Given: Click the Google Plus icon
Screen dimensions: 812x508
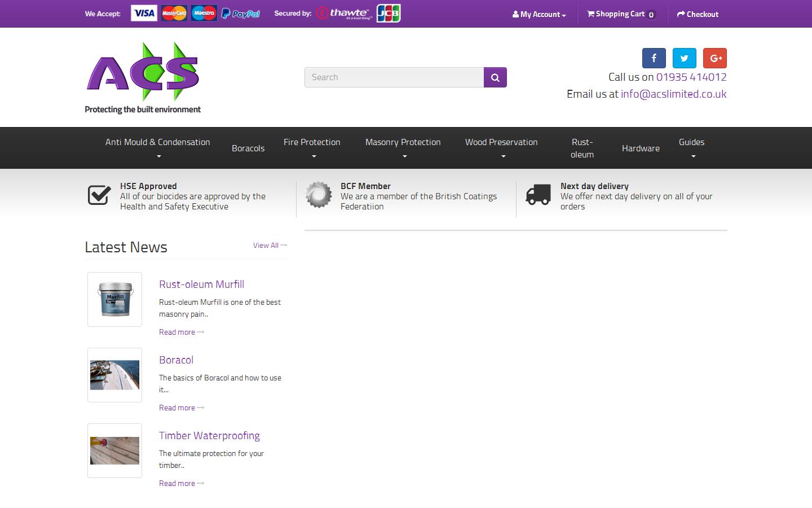Looking at the screenshot, I should [x=715, y=58].
